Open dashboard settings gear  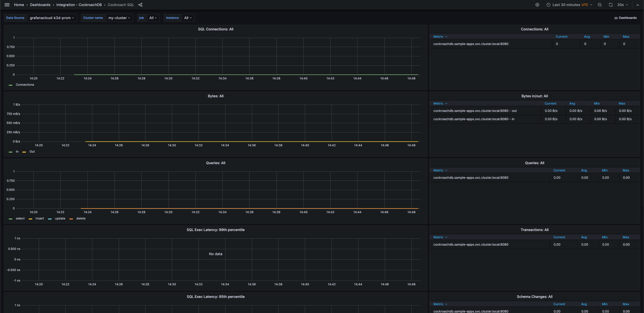click(537, 5)
